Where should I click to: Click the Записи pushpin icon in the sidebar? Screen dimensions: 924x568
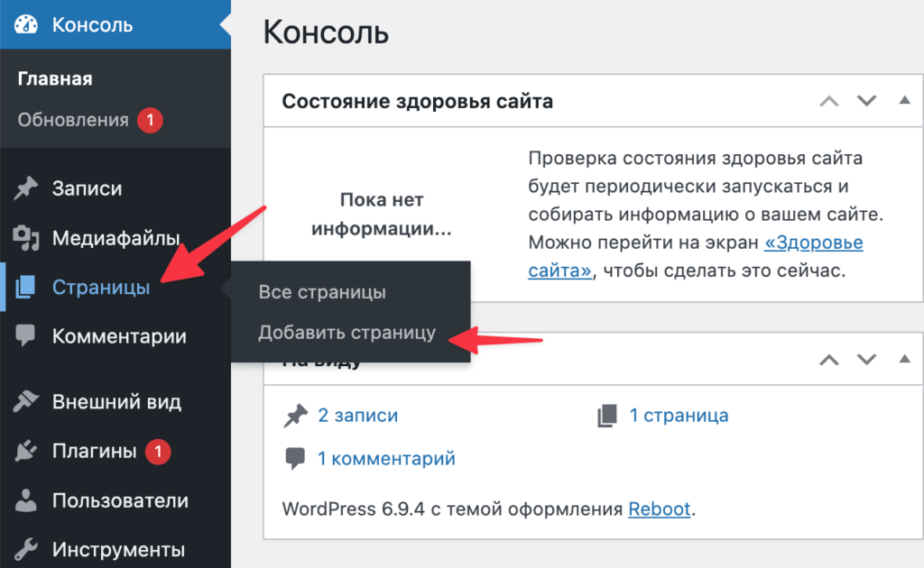[x=26, y=188]
